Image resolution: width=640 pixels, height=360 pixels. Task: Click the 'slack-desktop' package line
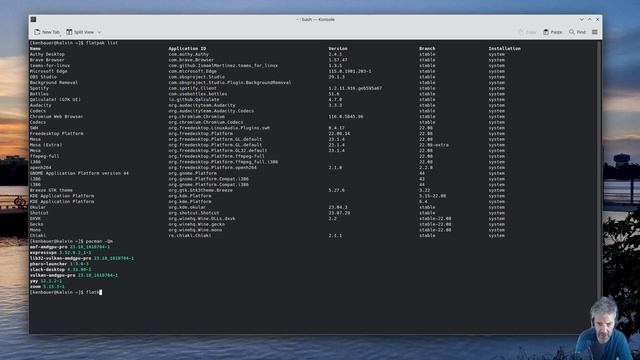(x=60, y=270)
